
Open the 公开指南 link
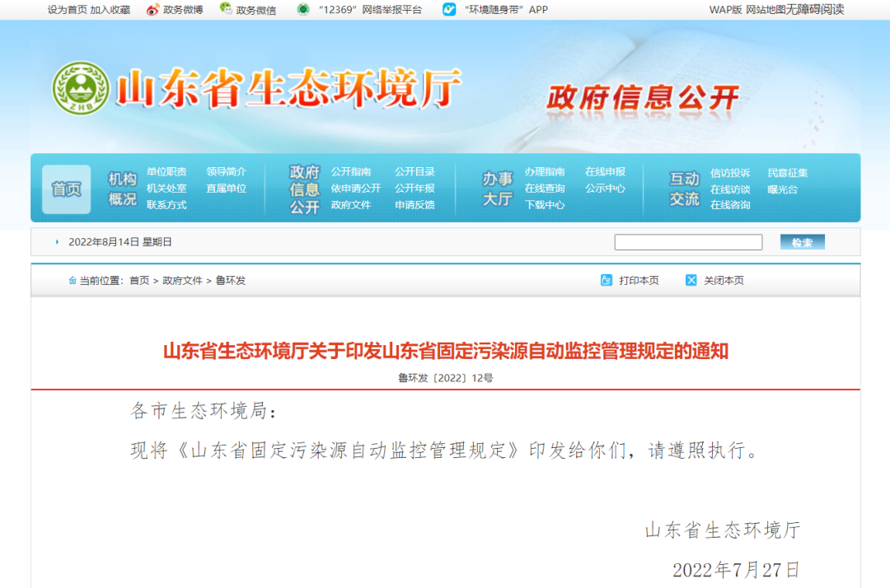pyautogui.click(x=351, y=171)
